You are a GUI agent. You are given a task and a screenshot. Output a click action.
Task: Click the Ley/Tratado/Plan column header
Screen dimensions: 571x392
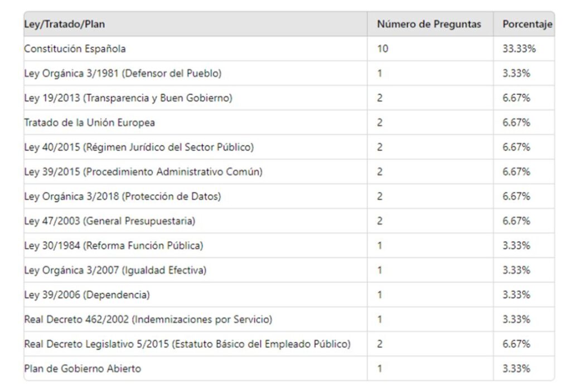point(65,24)
